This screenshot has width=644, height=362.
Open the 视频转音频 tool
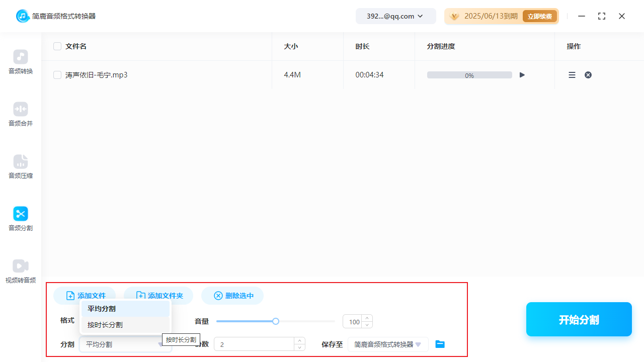tap(20, 271)
